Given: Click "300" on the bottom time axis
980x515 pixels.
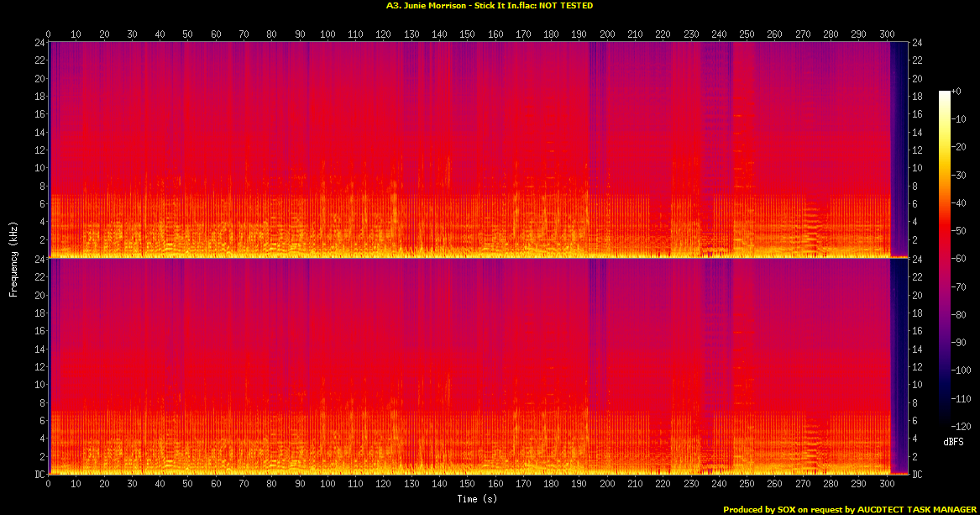Looking at the screenshot, I should tap(886, 484).
